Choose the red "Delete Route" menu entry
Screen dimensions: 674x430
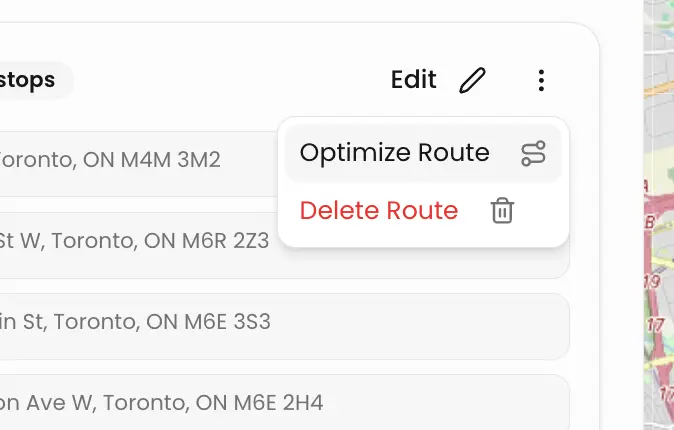pyautogui.click(x=379, y=211)
